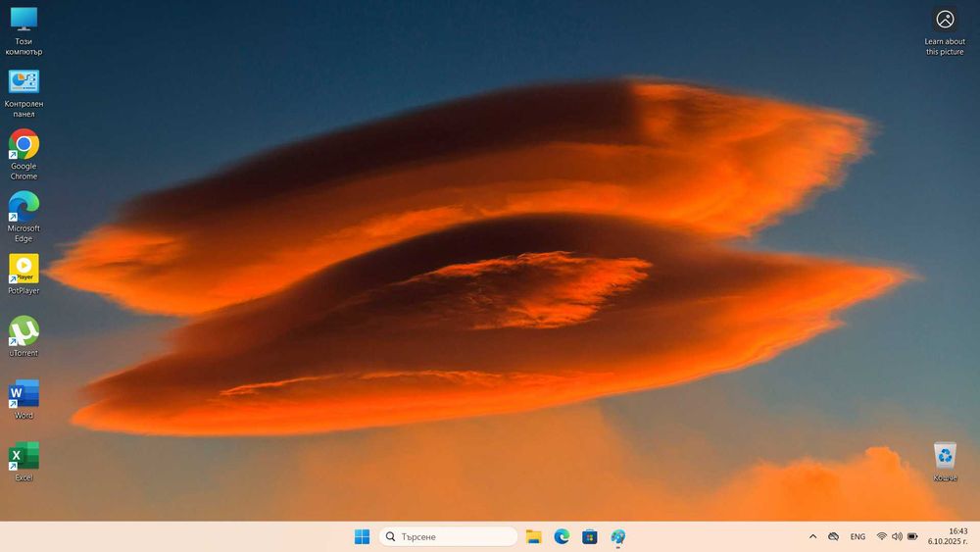Select the Google Chrome desktop shortcut
The height and width of the screenshot is (552, 980).
pyautogui.click(x=24, y=155)
